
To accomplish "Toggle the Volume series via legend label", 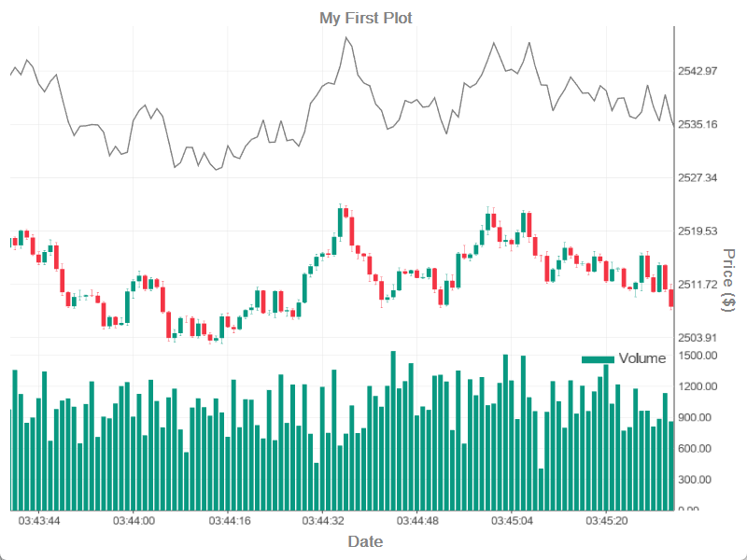I will pos(642,358).
